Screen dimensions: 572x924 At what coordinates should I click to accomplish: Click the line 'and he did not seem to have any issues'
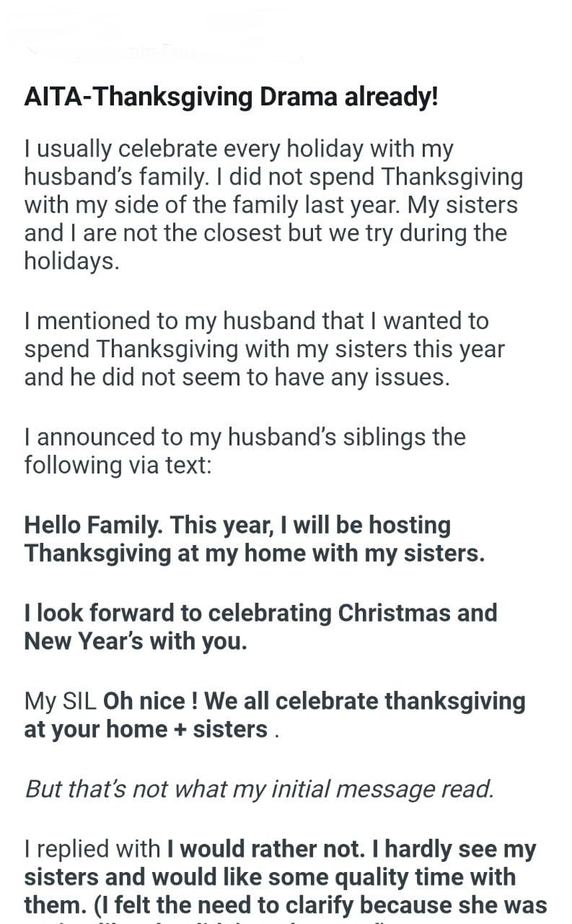pos(237,378)
